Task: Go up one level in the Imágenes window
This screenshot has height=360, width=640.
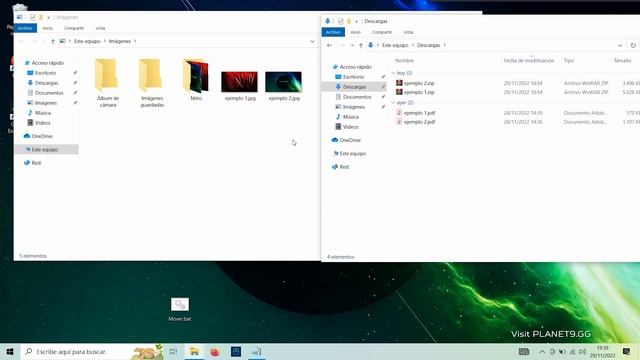Action: 53,41
